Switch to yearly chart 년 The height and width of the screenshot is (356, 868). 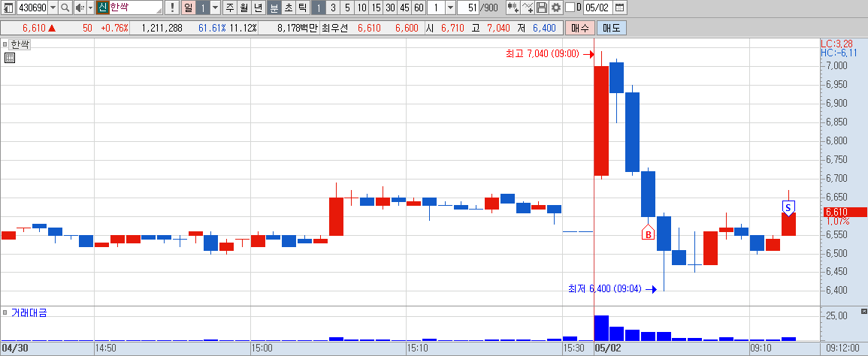coord(259,8)
